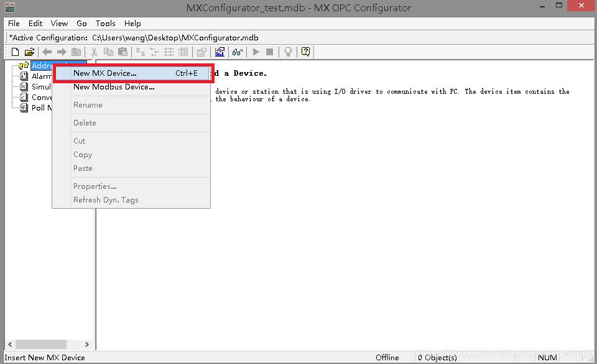Go forward with the right arrow toolbar icon

(x=62, y=52)
